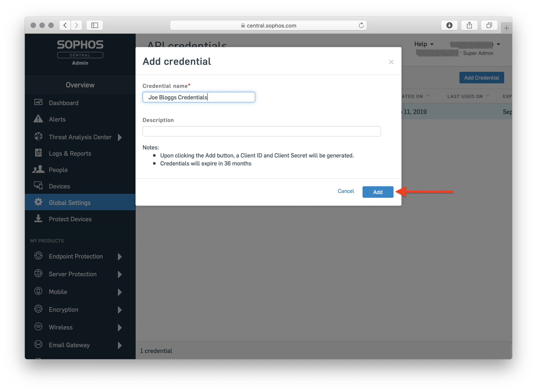Click the Protect Devices download icon

[x=38, y=219]
